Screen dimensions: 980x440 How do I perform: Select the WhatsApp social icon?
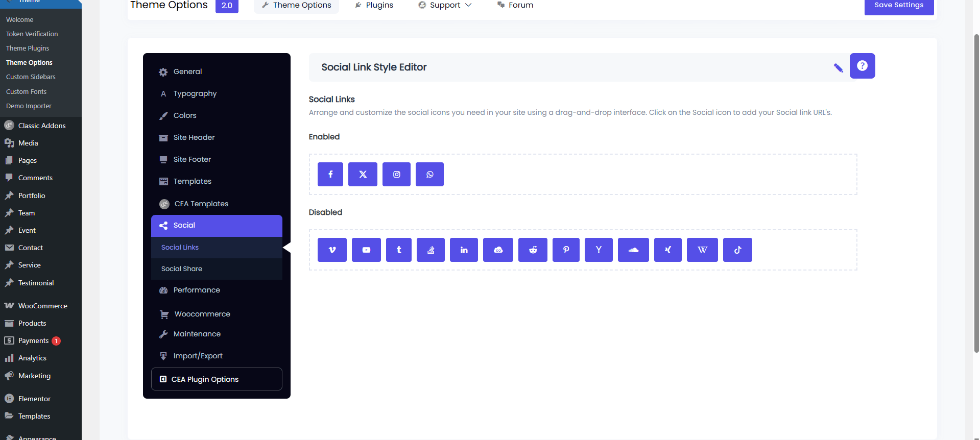click(429, 175)
